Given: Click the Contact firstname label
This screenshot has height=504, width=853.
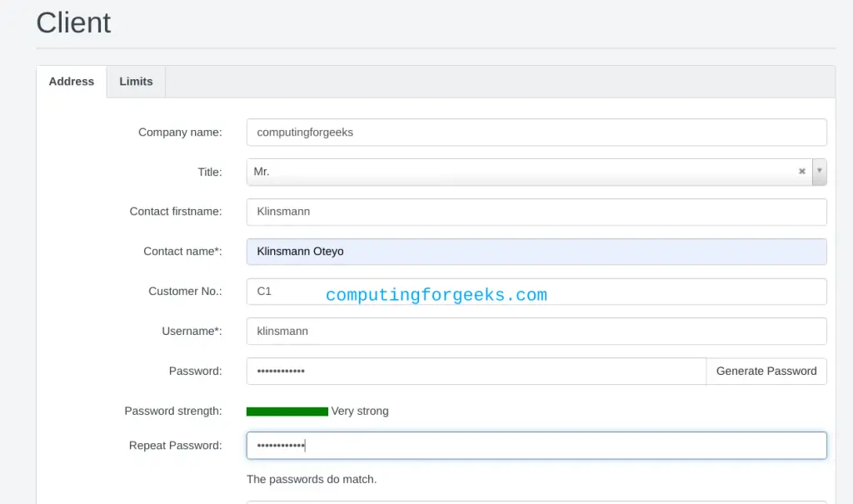Looking at the screenshot, I should click(x=176, y=211).
